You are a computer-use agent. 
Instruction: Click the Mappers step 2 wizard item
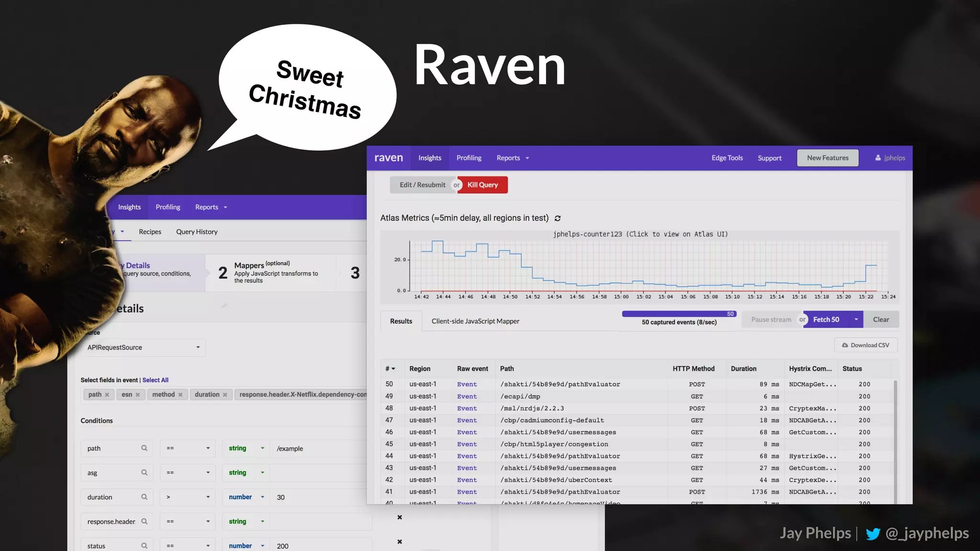[270, 273]
